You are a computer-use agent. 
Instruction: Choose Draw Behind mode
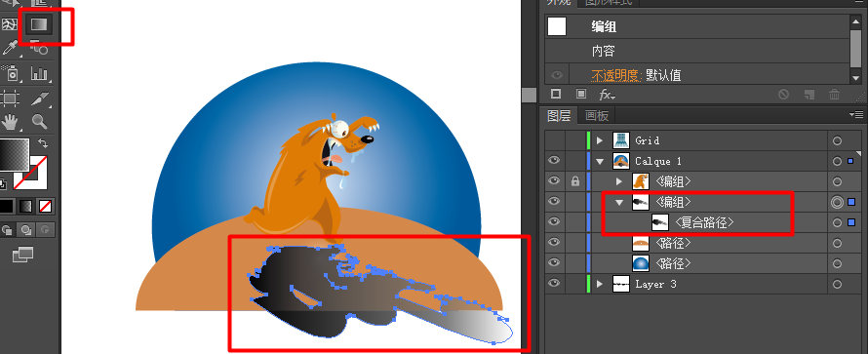[25, 229]
